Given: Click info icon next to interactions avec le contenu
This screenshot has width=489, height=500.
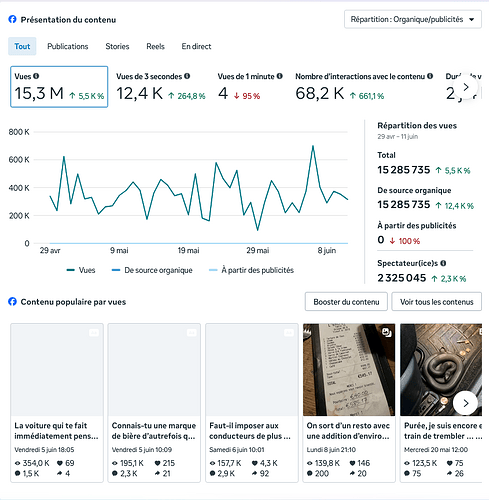Looking at the screenshot, I should [x=430, y=76].
